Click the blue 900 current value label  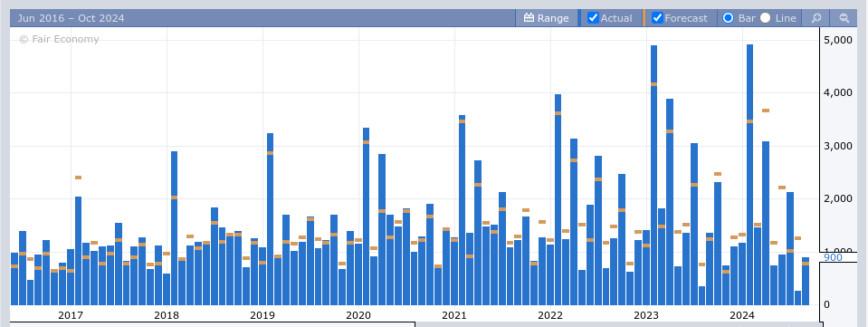pyautogui.click(x=833, y=257)
